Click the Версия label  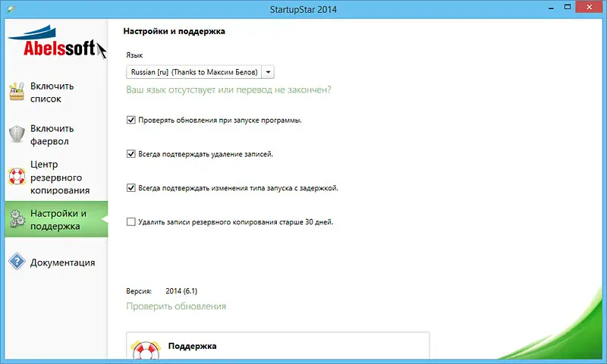pyautogui.click(x=139, y=291)
